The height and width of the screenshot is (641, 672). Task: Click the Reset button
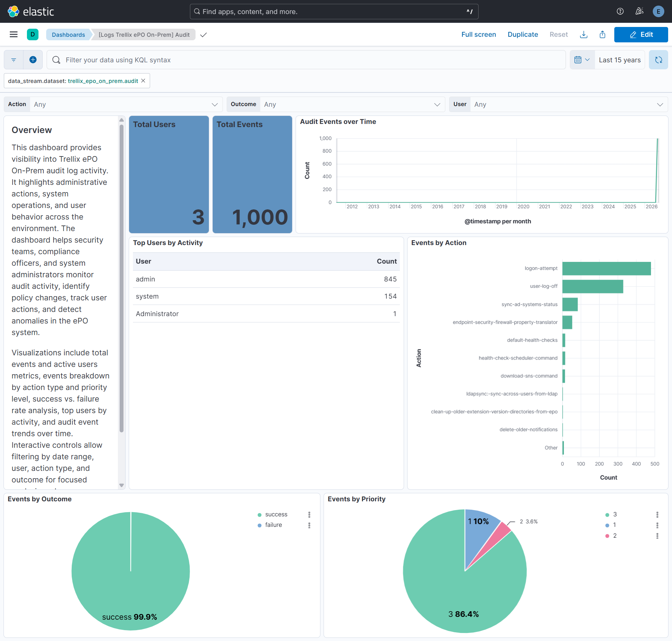pos(559,34)
